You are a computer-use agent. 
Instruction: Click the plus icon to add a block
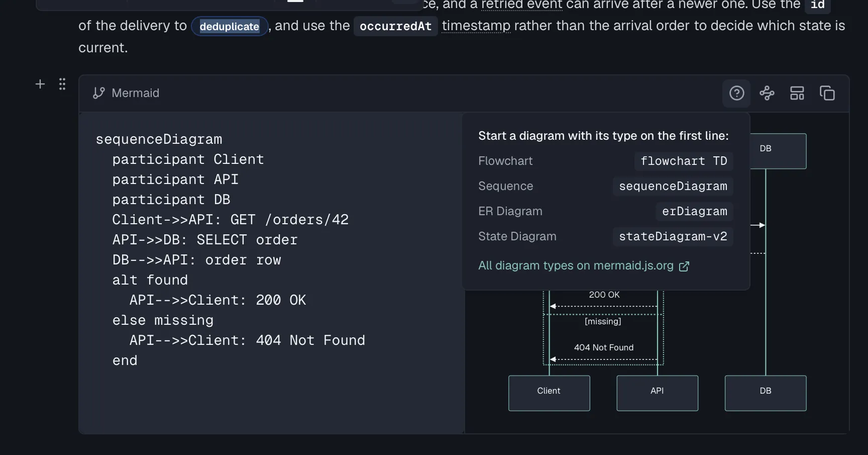[x=40, y=84]
